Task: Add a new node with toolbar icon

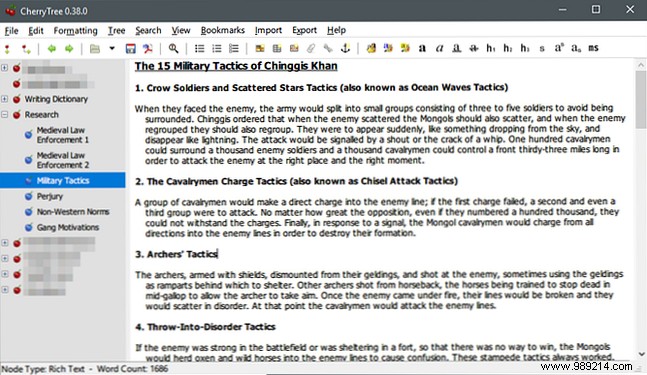Action: tap(7, 49)
